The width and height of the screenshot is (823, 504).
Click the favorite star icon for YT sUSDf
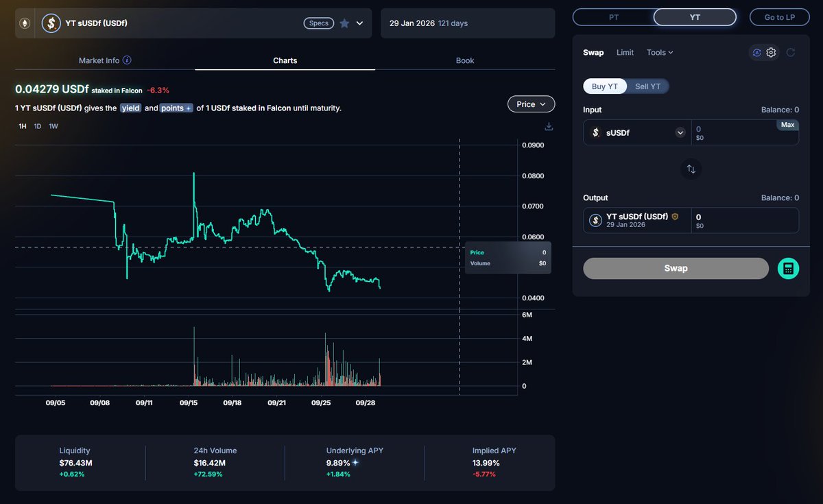344,23
